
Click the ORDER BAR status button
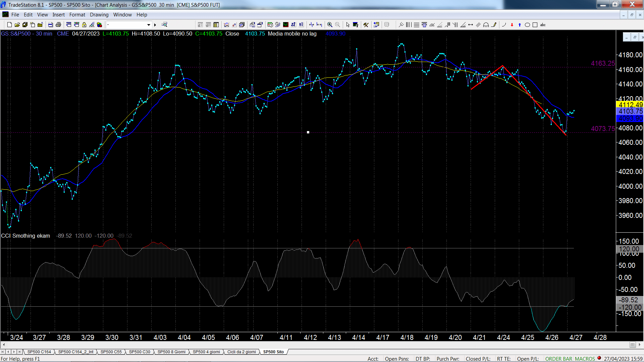559,359
